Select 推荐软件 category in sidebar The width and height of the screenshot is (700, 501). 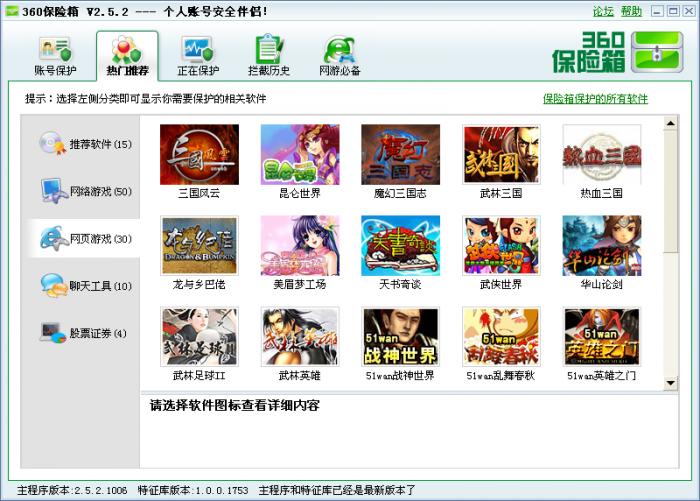pyautogui.click(x=84, y=144)
